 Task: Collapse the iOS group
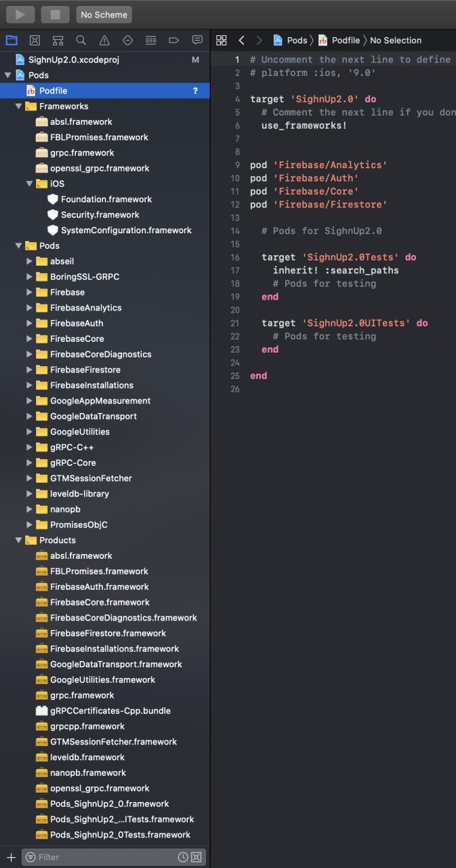tap(29, 184)
